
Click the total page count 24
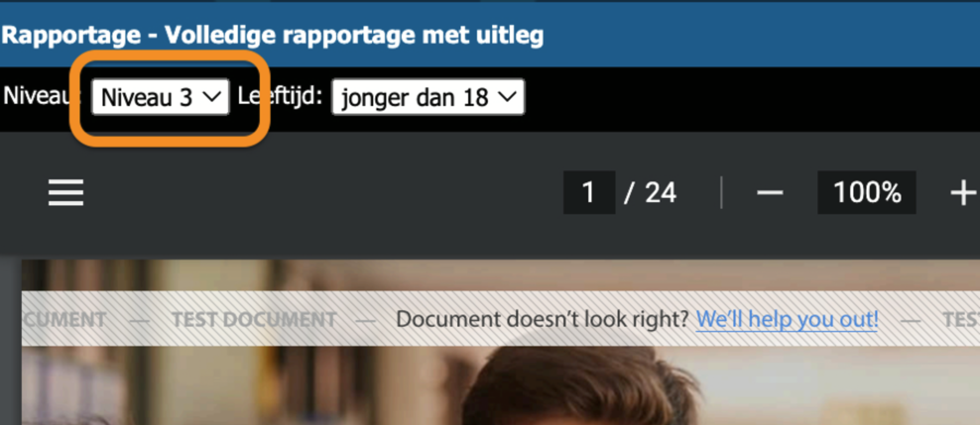[x=660, y=192]
